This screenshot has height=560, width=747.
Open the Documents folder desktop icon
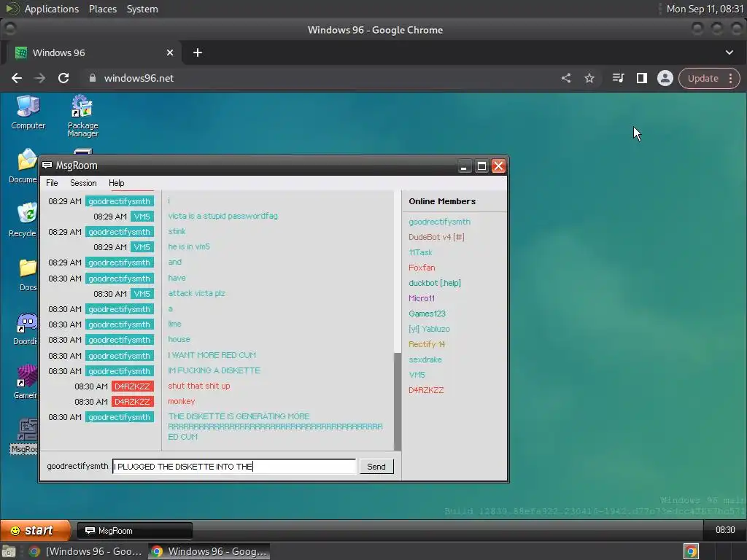click(23, 166)
